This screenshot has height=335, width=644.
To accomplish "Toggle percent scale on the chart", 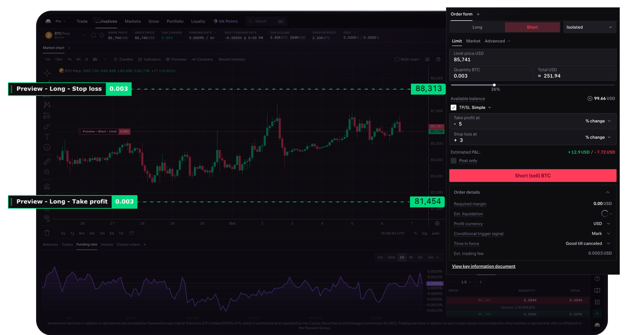I will [x=415, y=233].
